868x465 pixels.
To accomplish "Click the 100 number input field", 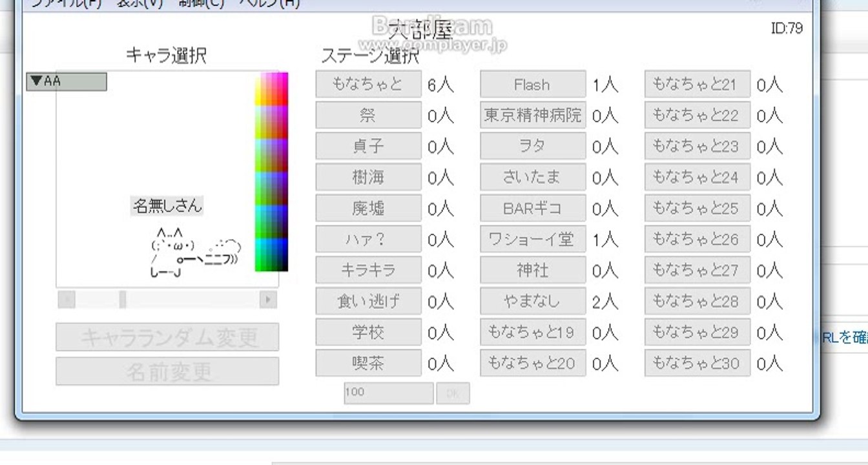I will [388, 393].
